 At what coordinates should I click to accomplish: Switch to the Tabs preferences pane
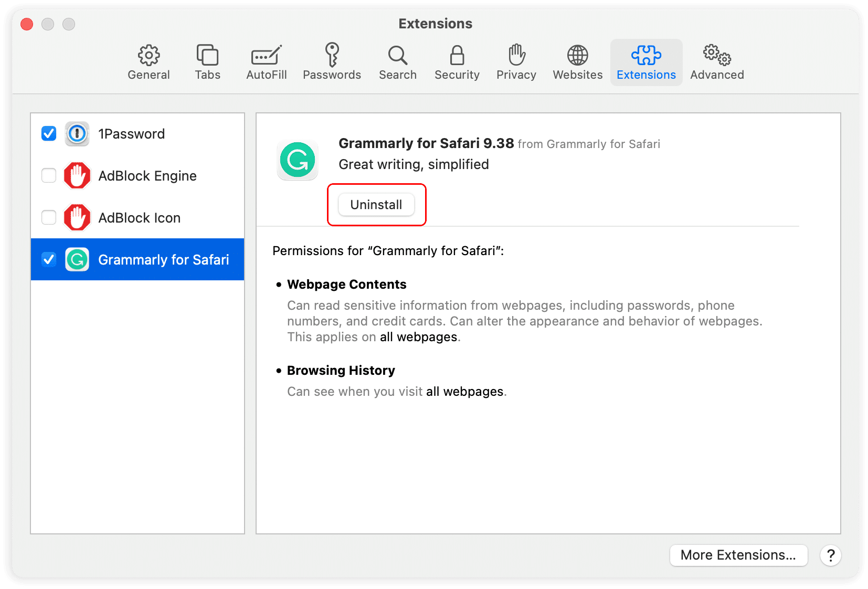click(x=207, y=62)
